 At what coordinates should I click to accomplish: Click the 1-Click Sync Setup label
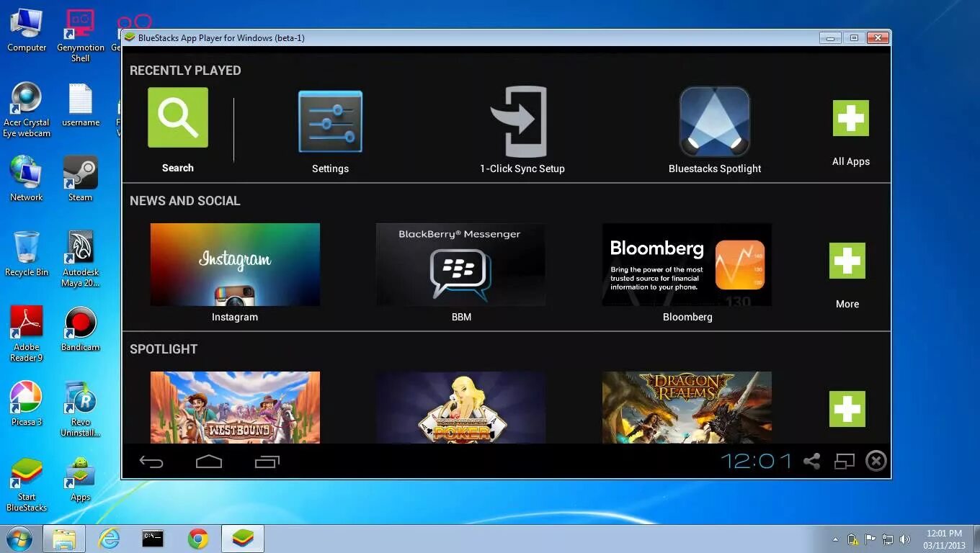click(x=522, y=168)
